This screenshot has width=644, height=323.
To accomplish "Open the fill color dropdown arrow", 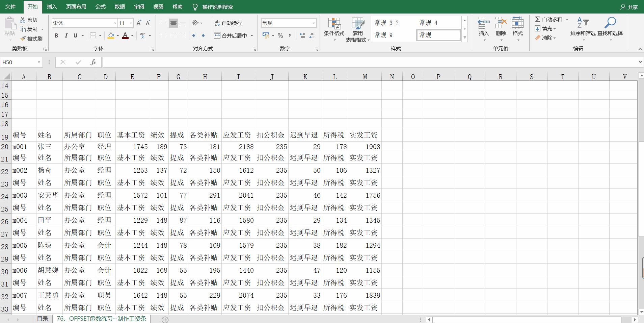I will (x=117, y=35).
